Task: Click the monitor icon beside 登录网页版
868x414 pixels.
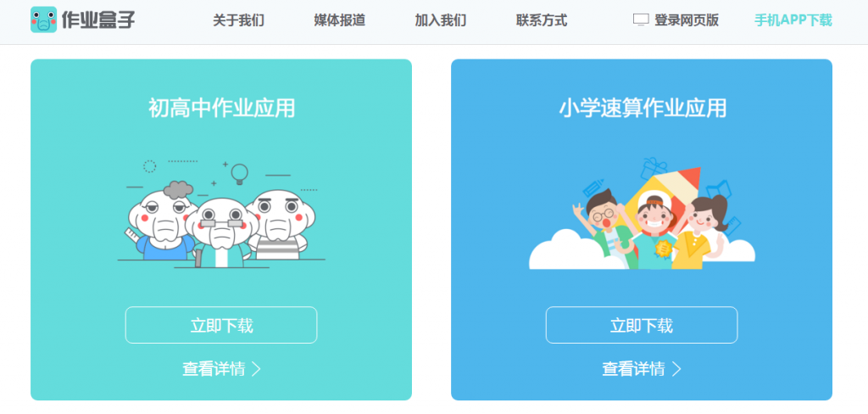Action: 641,20
